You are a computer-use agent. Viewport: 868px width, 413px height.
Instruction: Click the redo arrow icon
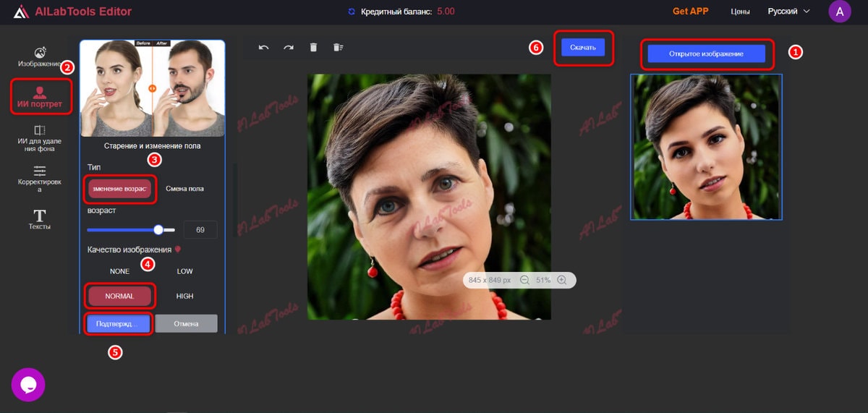(x=289, y=48)
